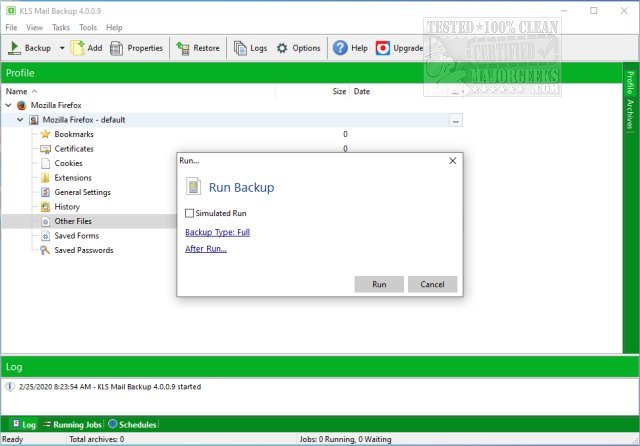Select the General Settings tree item
The height and width of the screenshot is (446, 640).
pos(82,192)
